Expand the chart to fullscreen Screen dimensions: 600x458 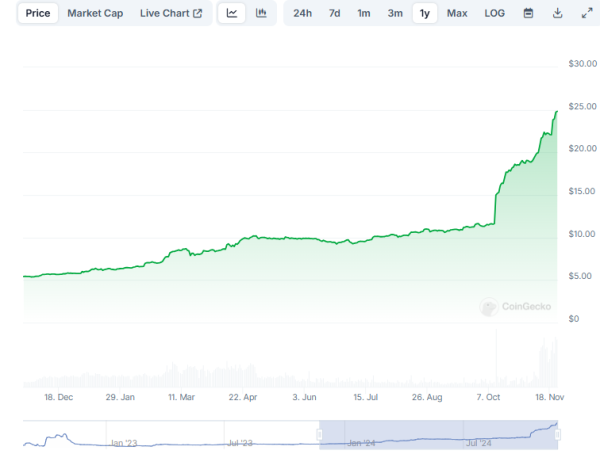[x=587, y=13]
